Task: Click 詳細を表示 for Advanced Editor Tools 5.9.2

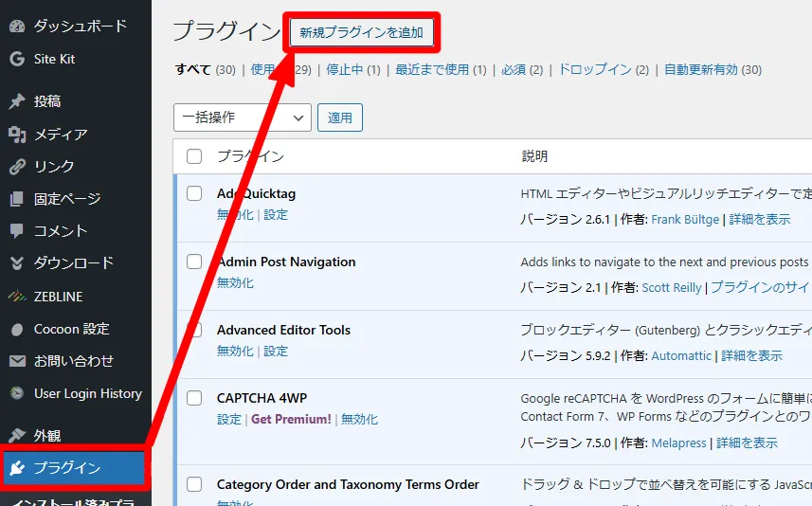Action: point(751,355)
